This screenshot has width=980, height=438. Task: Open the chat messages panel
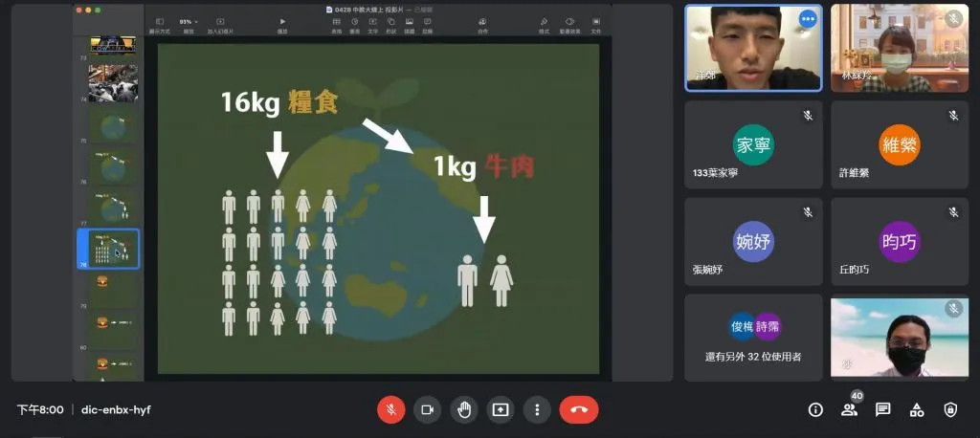point(882,409)
